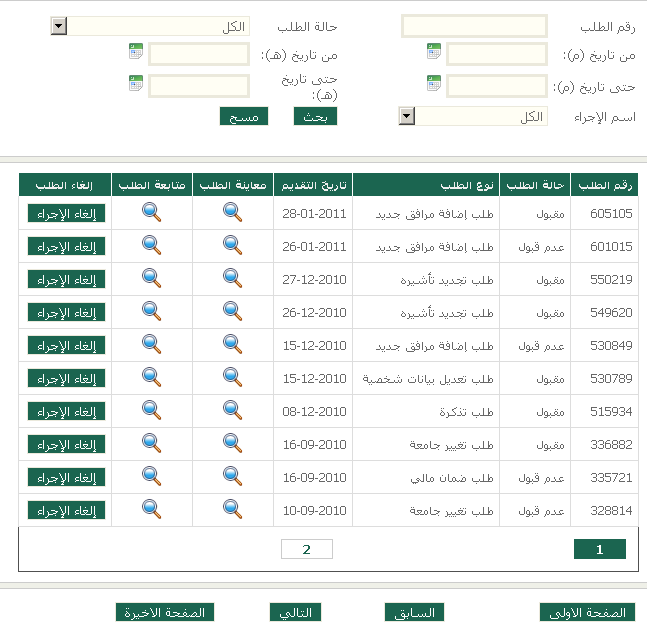647x633 pixels.
Task: View request 336882 magnifier in معاينة الطلب
Action: (x=232, y=443)
